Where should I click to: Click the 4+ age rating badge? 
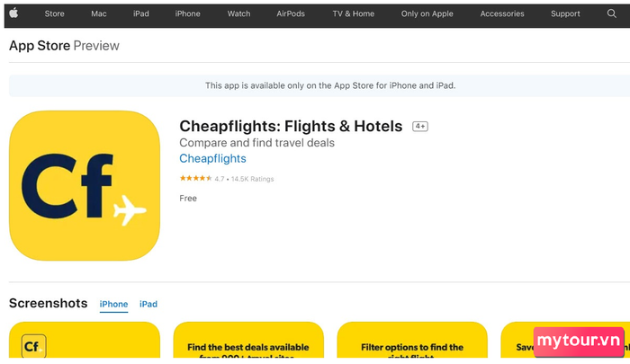420,127
